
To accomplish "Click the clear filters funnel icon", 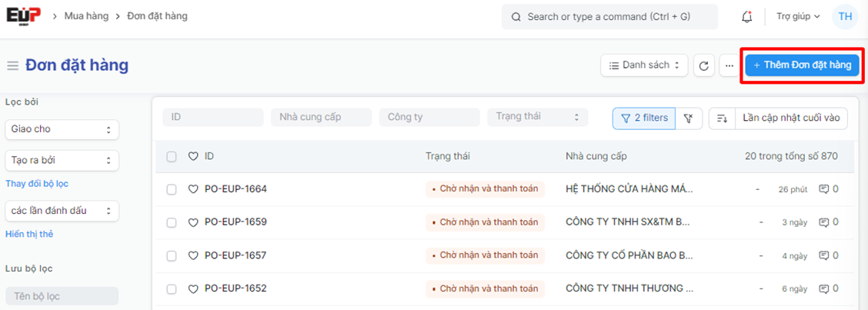I will tap(689, 118).
